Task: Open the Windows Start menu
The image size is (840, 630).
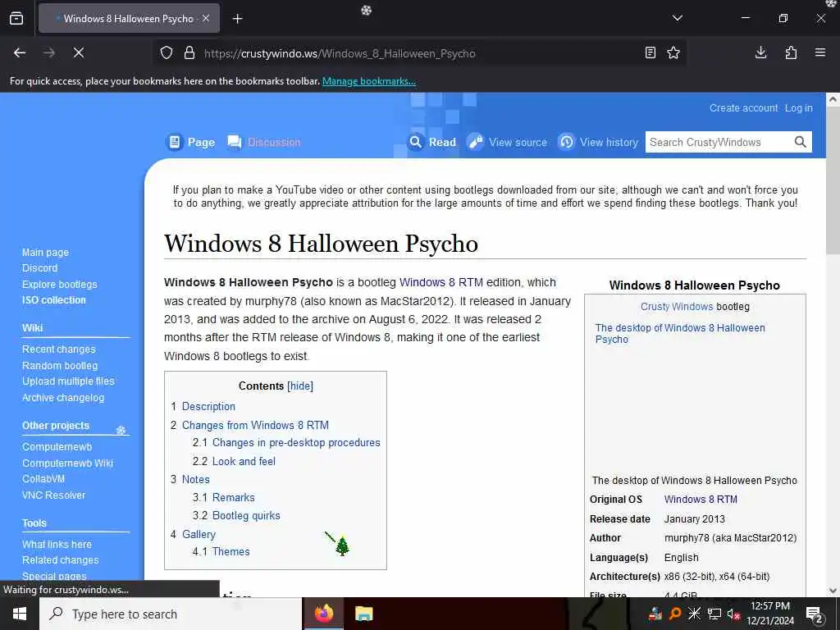Action: click(20, 614)
